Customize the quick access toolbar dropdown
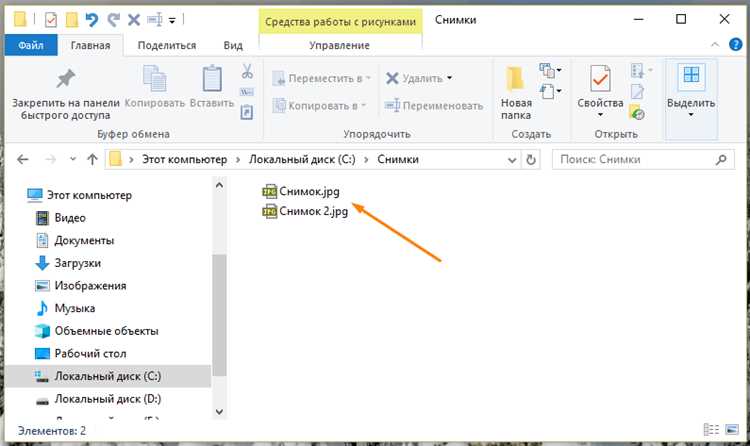The width and height of the screenshot is (750, 446). [172, 21]
